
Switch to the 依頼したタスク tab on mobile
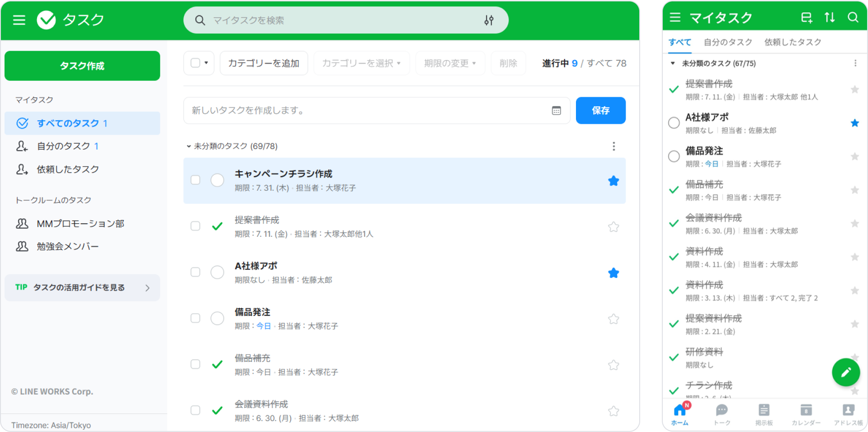[793, 42]
